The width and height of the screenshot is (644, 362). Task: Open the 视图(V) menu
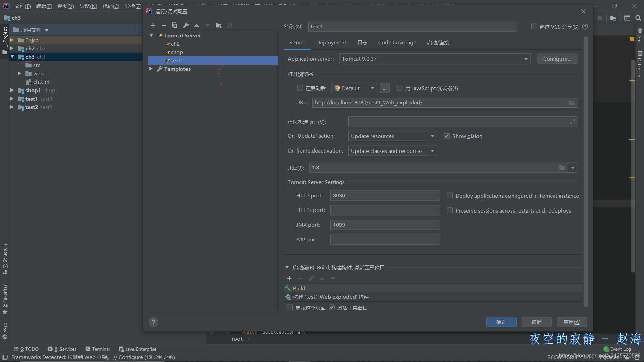65,6
